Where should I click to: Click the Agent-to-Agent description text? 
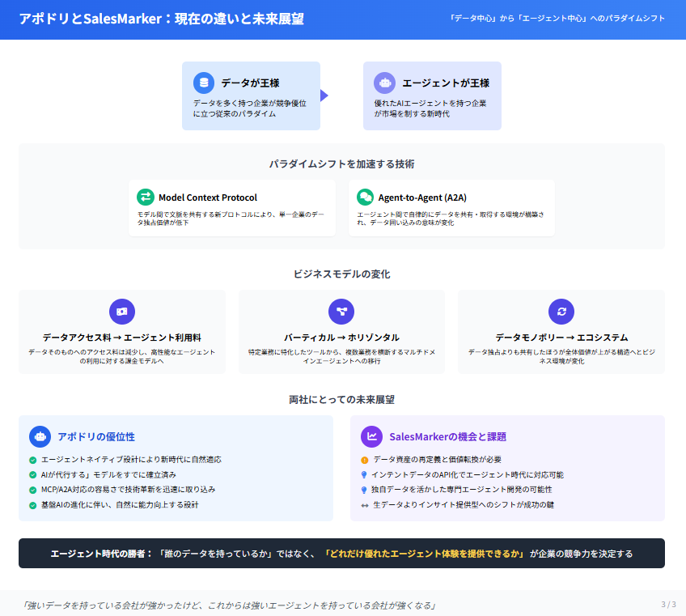451,219
